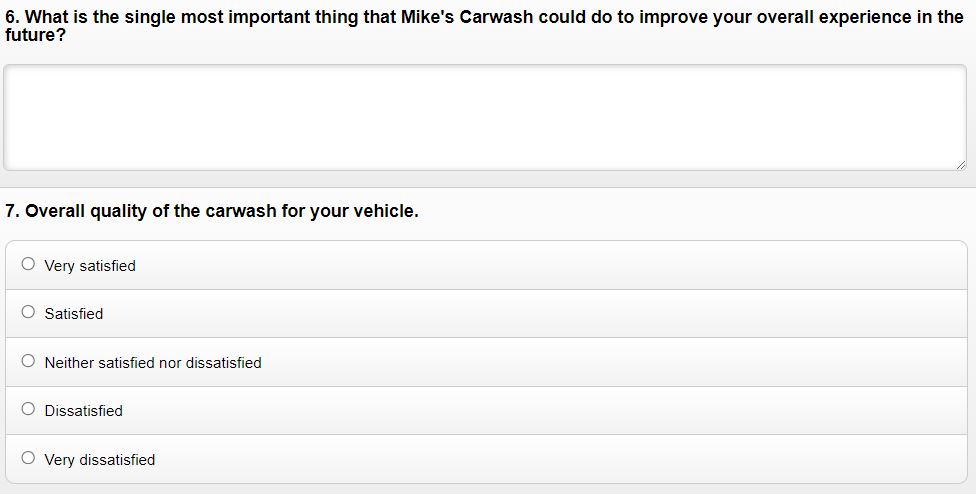Click the "Satisfied" label text

(73, 314)
